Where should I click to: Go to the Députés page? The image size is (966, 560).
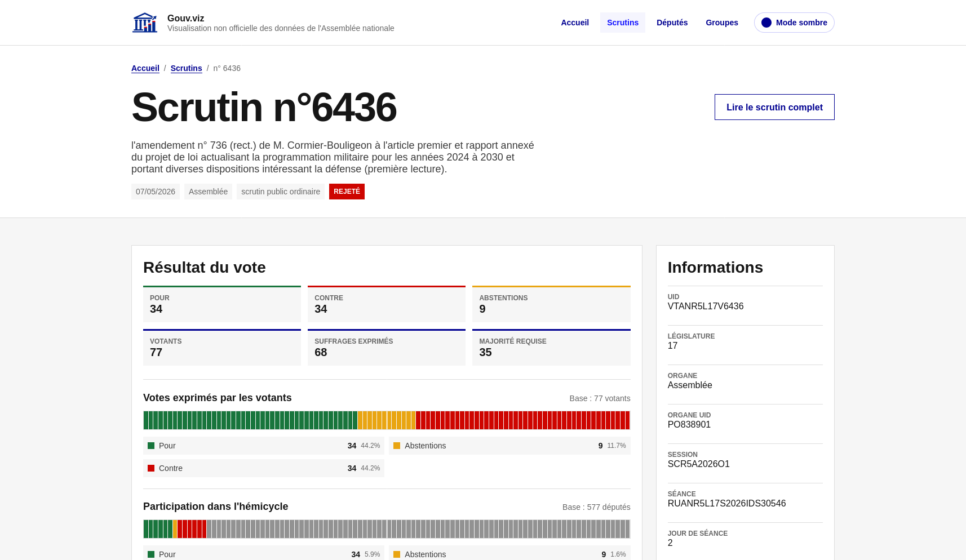pyautogui.click(x=672, y=23)
